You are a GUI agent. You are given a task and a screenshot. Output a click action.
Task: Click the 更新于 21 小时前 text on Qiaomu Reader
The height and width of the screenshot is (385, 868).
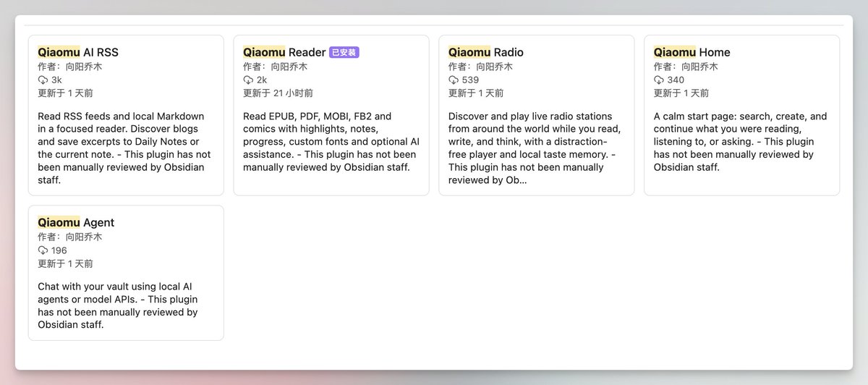(278, 93)
